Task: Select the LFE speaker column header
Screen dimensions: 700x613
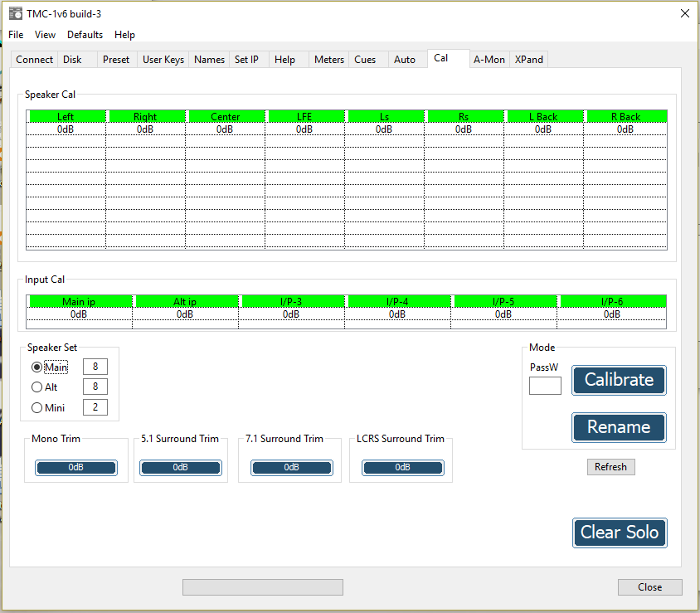Action: tap(306, 116)
